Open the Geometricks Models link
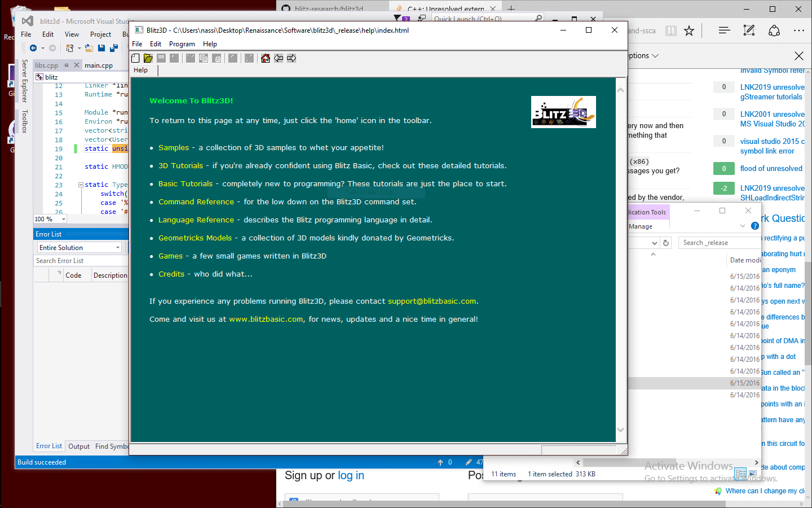Viewport: 812px width, 508px height. click(x=195, y=238)
